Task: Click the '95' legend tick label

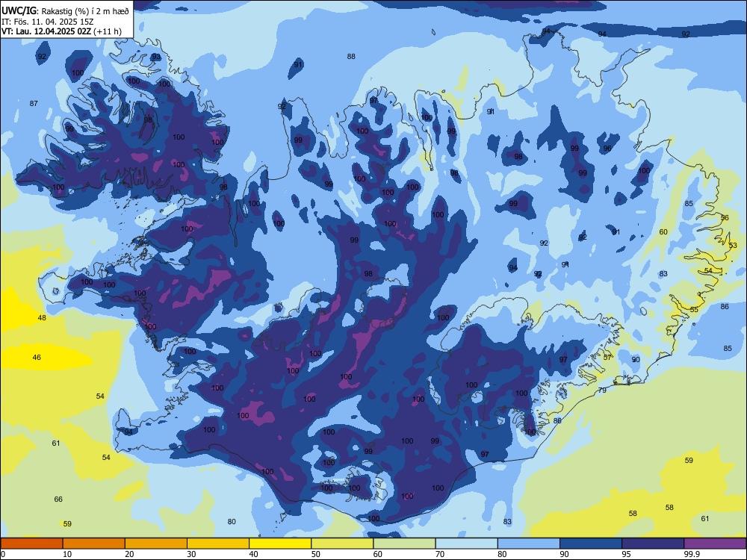Action: (x=627, y=554)
